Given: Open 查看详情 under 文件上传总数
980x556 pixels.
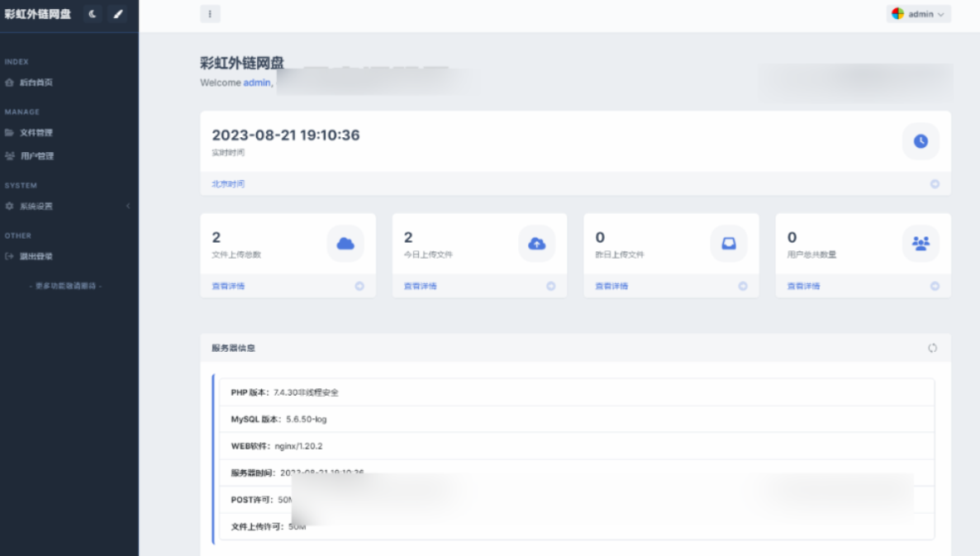Looking at the screenshot, I should point(228,286).
